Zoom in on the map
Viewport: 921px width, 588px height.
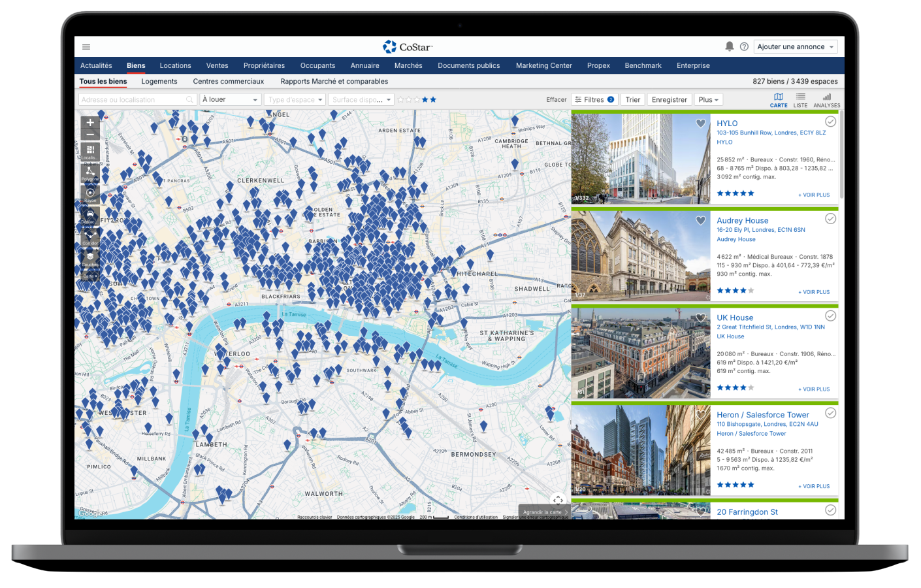pos(90,123)
